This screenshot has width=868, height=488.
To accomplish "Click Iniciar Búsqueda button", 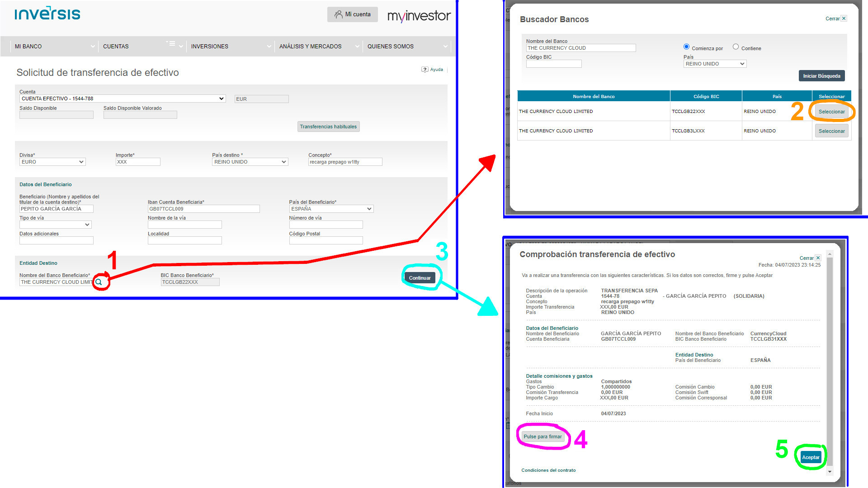I will pyautogui.click(x=821, y=76).
